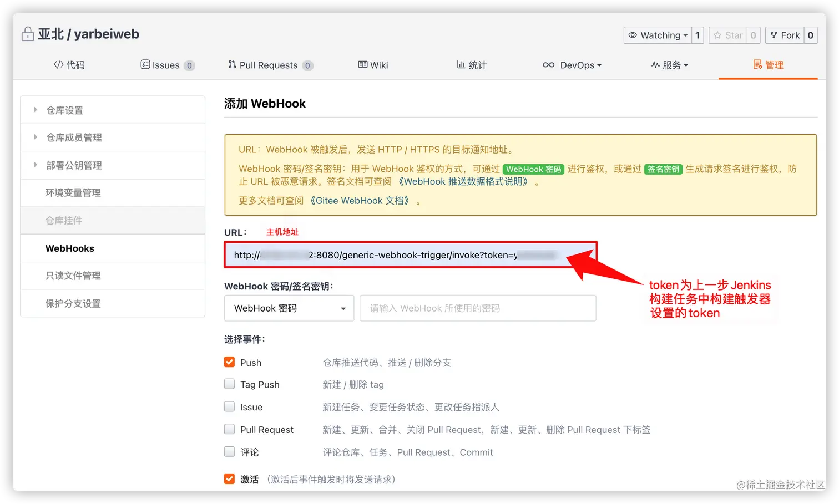
Task: Click the Star button
Action: tap(727, 35)
